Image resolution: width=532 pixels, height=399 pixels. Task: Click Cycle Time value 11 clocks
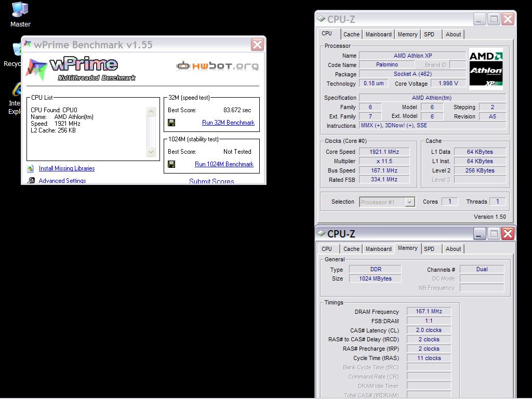pyautogui.click(x=429, y=358)
